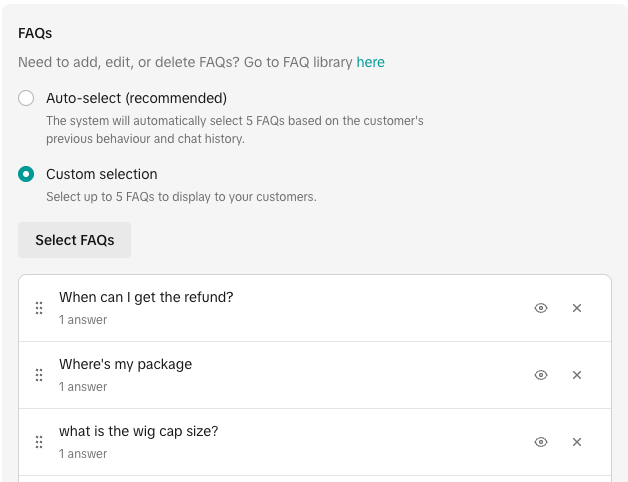Click grip icon for wig cap size FAQ
This screenshot has width=628, height=482.
click(39, 442)
